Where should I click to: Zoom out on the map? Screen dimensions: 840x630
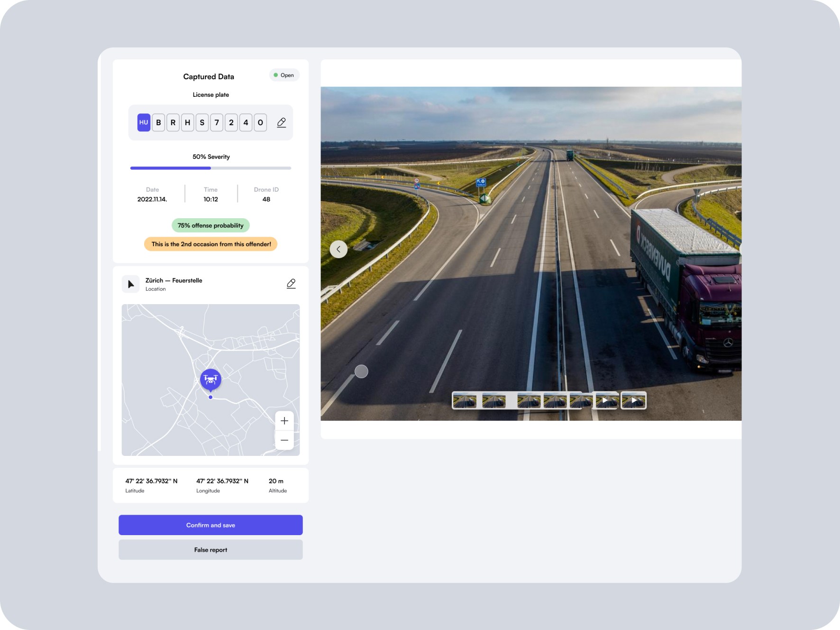tap(284, 440)
